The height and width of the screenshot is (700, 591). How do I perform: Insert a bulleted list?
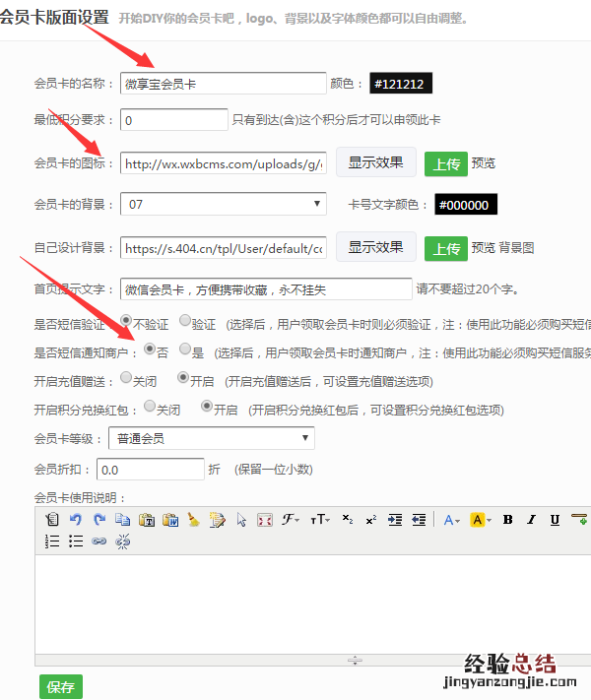[x=76, y=541]
